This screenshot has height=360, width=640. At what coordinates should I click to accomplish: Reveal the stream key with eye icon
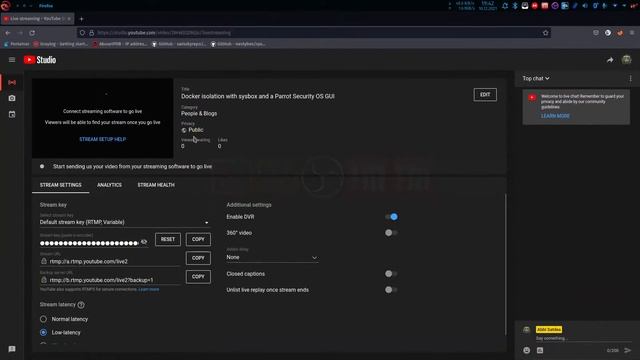144,242
